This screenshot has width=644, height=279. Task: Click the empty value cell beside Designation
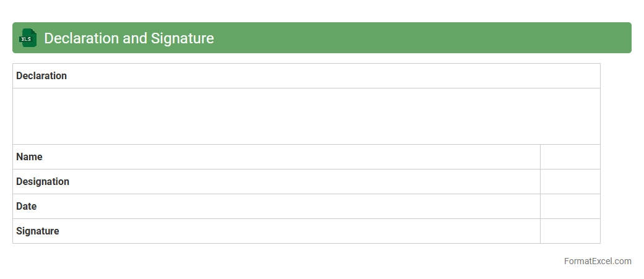point(570,182)
